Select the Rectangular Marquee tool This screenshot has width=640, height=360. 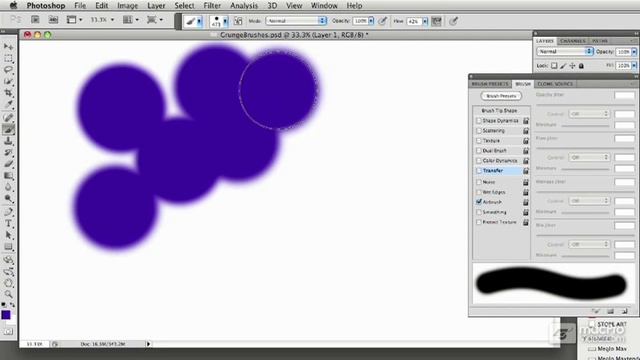(x=8, y=59)
